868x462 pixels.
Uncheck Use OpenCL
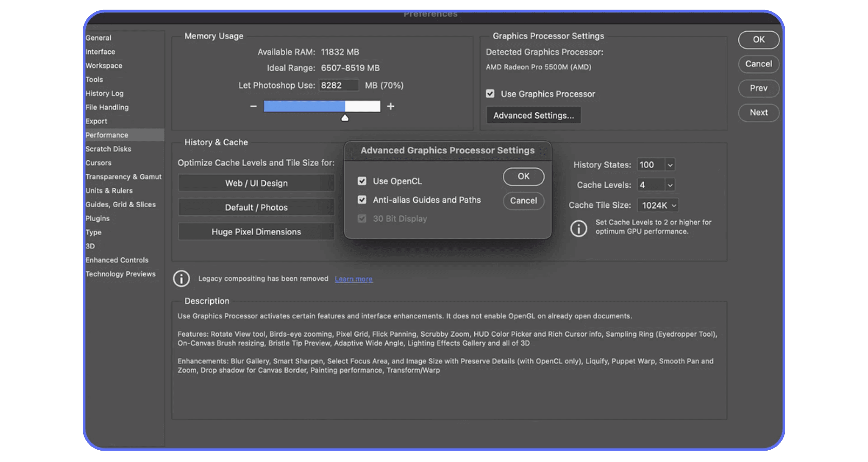pyautogui.click(x=362, y=181)
